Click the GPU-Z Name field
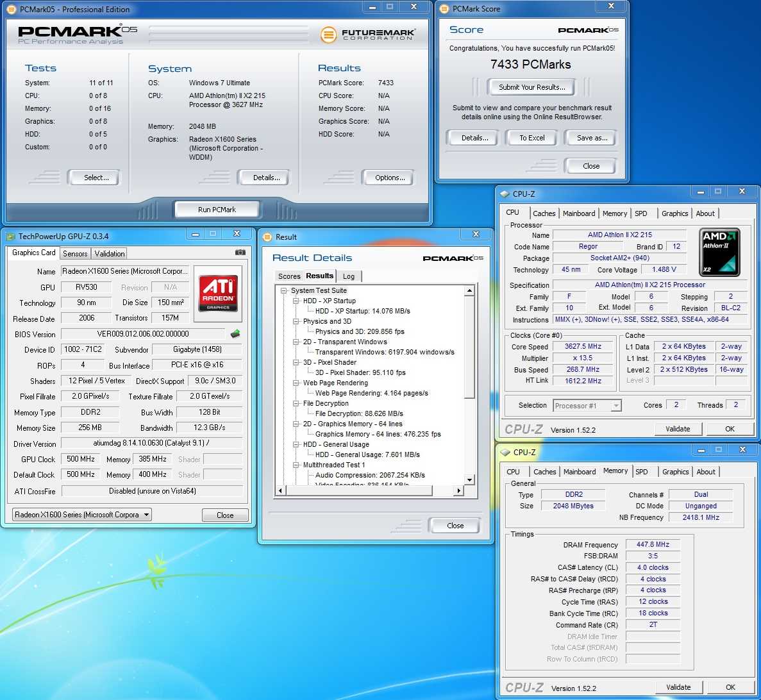This screenshot has height=700, width=761. pyautogui.click(x=125, y=271)
